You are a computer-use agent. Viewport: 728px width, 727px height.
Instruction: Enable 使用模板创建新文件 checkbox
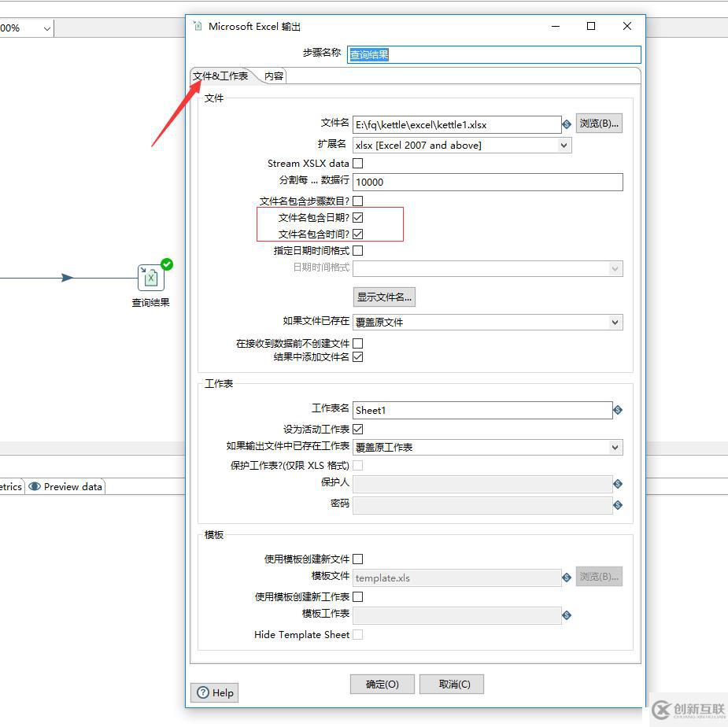click(x=357, y=559)
